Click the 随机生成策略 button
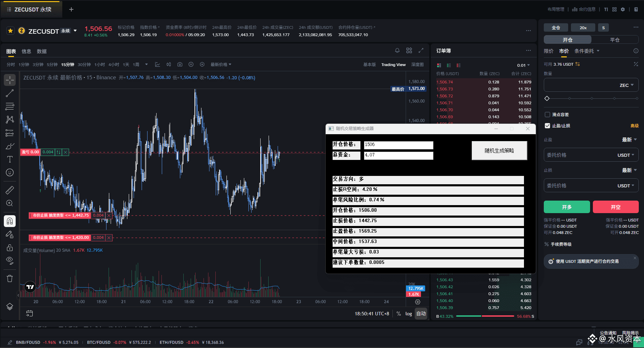The height and width of the screenshot is (348, 644). 499,151
